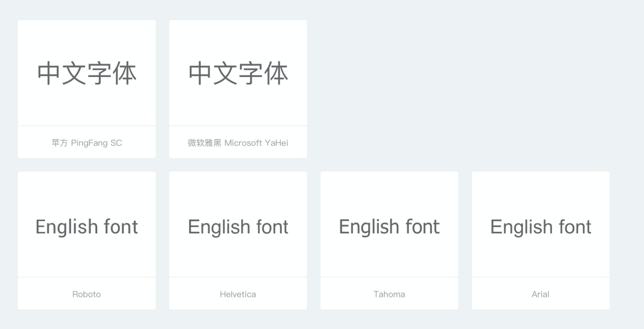Image resolution: width=644 pixels, height=329 pixels.
Task: Click the Helvetica English font sample
Action: click(238, 227)
